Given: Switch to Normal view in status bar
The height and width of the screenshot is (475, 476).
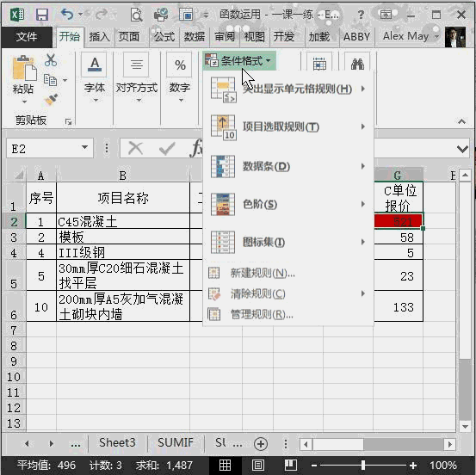Looking at the screenshot, I should pos(225,465).
